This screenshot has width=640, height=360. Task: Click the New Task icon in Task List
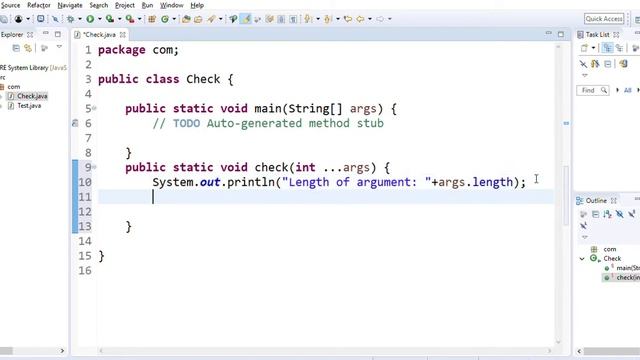[584, 48]
